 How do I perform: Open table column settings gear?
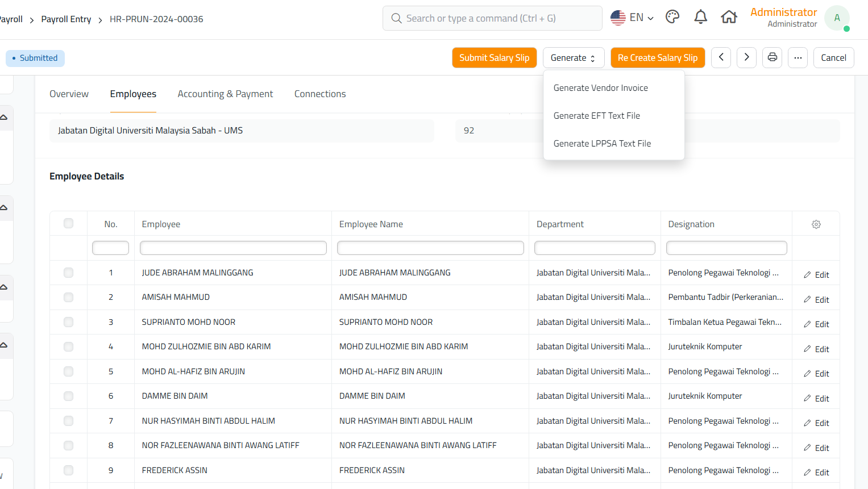click(816, 224)
